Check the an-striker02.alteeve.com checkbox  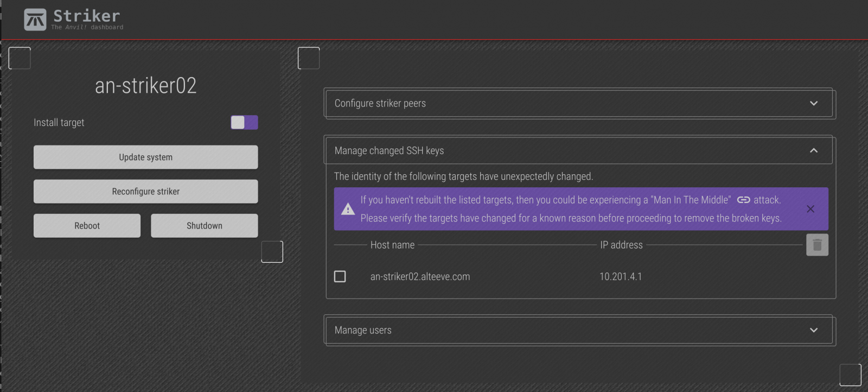[340, 276]
